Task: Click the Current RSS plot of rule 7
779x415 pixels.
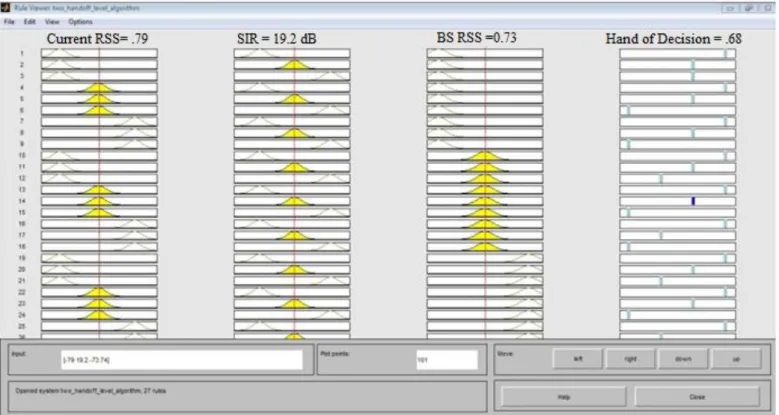Action: (x=99, y=122)
